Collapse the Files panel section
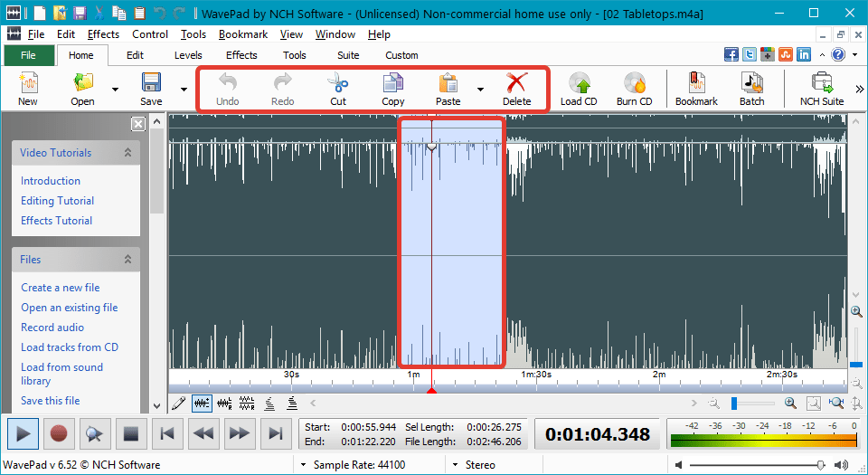This screenshot has width=868, height=475. click(x=127, y=259)
